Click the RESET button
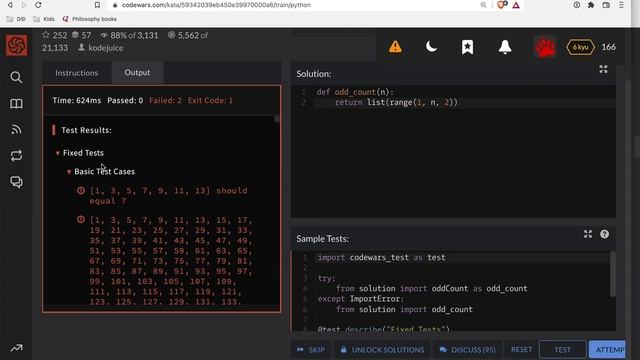 tap(522, 349)
